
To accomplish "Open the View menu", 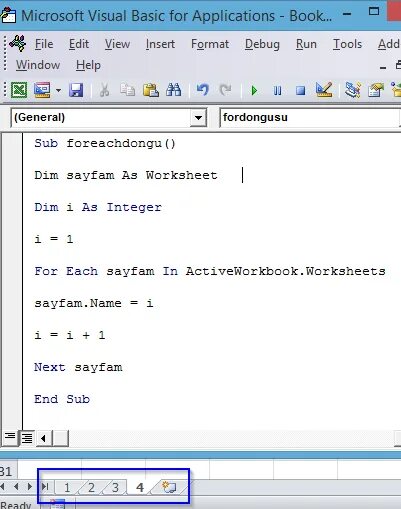I will [x=117, y=44].
